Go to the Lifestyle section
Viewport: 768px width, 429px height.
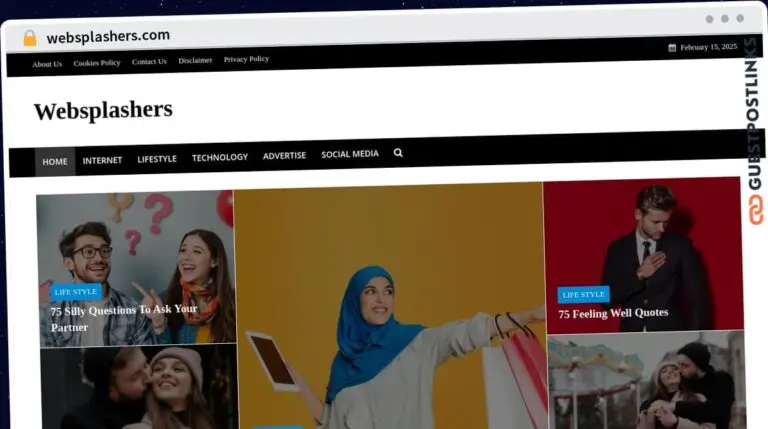click(157, 159)
